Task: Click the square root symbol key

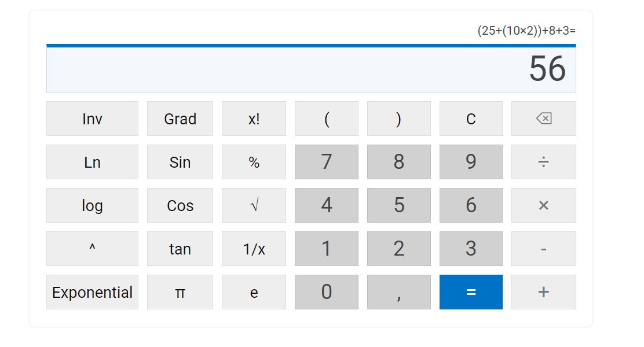Action: (x=254, y=205)
